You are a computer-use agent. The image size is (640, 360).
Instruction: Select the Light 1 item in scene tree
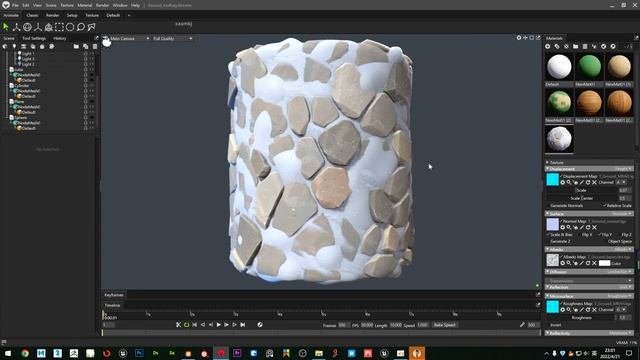coord(28,53)
